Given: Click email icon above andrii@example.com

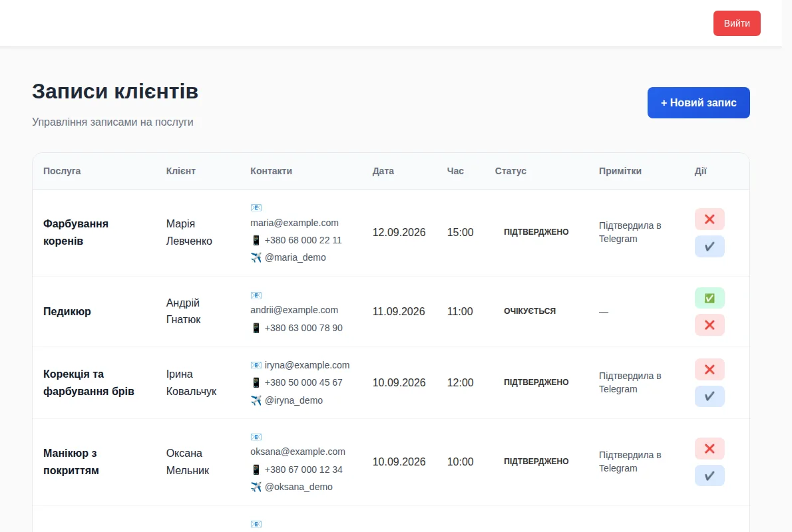Looking at the screenshot, I should point(256,295).
